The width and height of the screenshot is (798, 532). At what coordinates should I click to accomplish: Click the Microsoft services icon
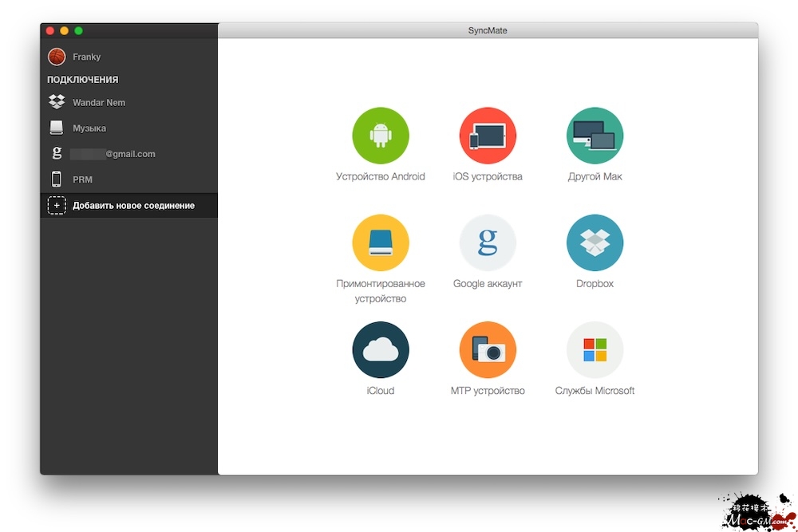point(595,350)
